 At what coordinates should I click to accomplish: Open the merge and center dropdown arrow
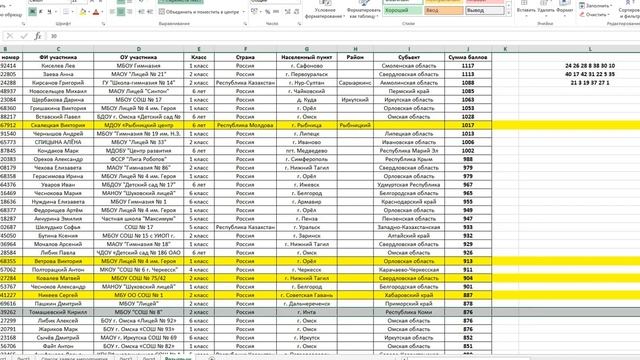(x=244, y=12)
